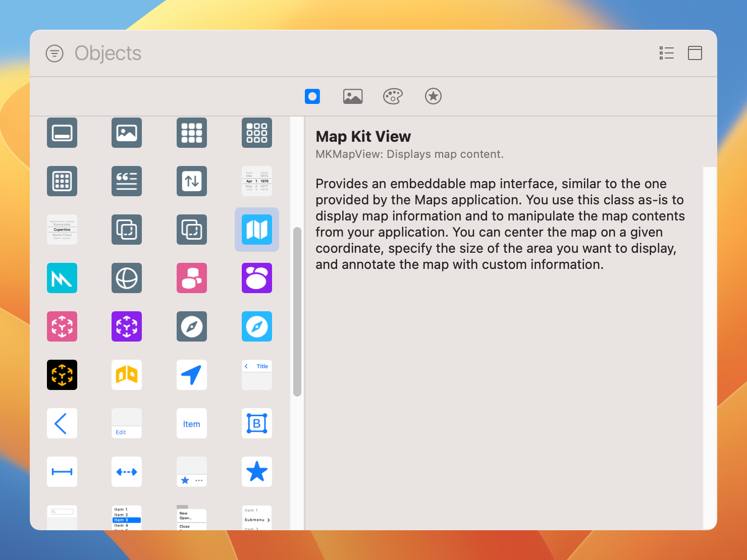This screenshot has width=747, height=560.
Task: Click the globe GLKit View icon
Action: tap(127, 278)
